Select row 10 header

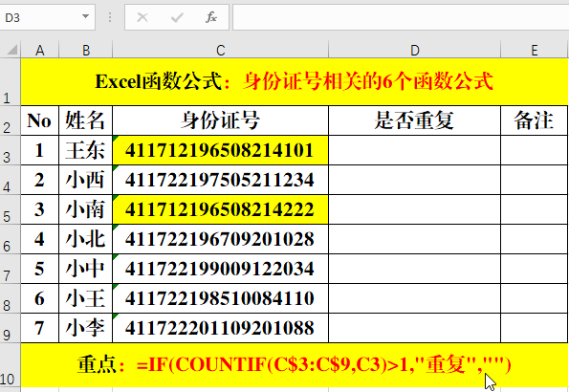pyautogui.click(x=11, y=365)
